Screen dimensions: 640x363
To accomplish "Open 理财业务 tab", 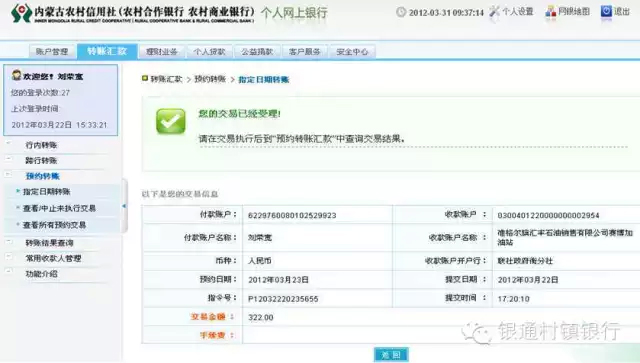I will click(162, 51).
